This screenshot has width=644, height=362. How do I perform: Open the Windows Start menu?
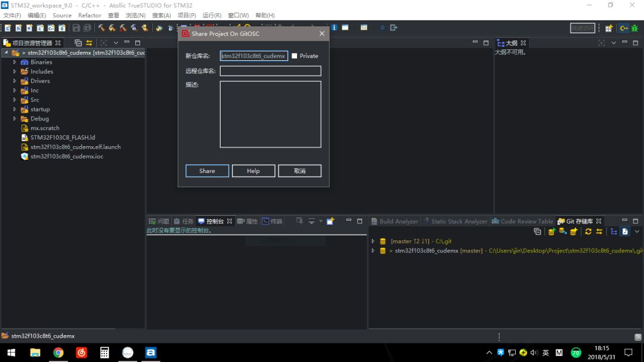pos(11,352)
